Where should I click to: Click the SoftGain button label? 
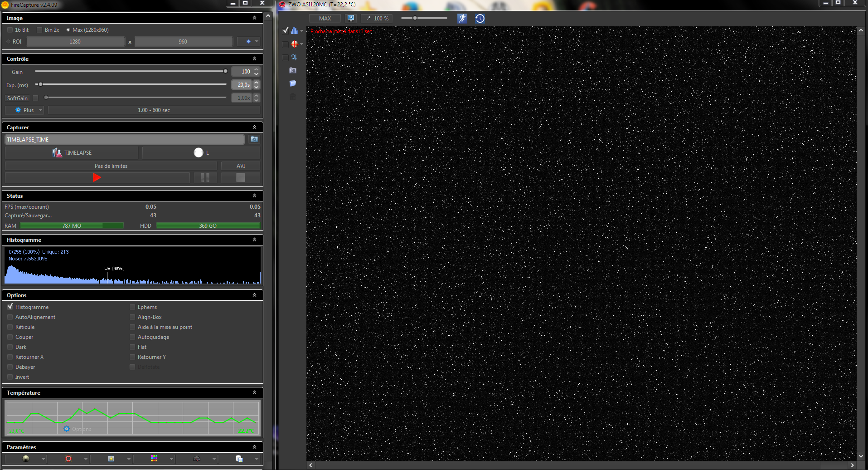tap(18, 98)
